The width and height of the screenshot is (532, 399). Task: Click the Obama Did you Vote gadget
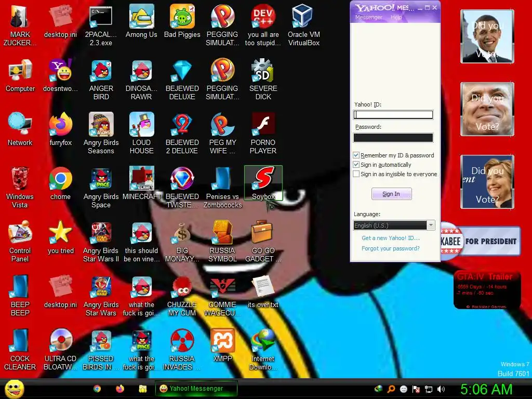coord(487,36)
